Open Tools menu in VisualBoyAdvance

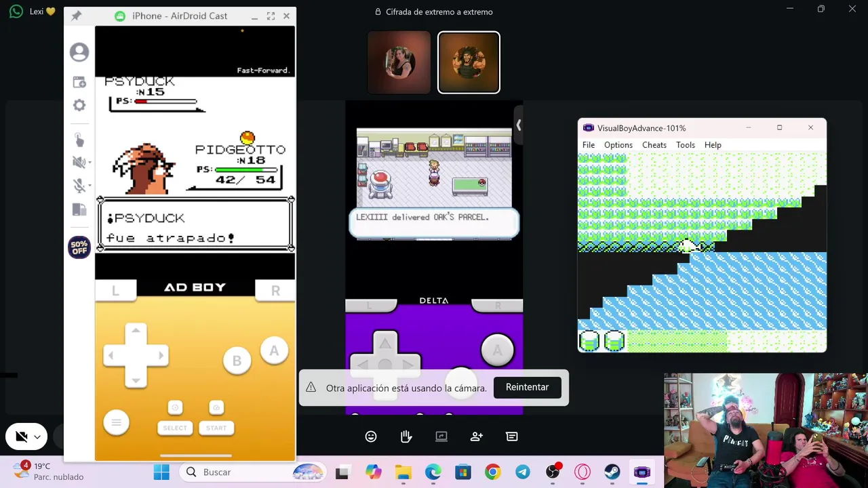click(686, 145)
